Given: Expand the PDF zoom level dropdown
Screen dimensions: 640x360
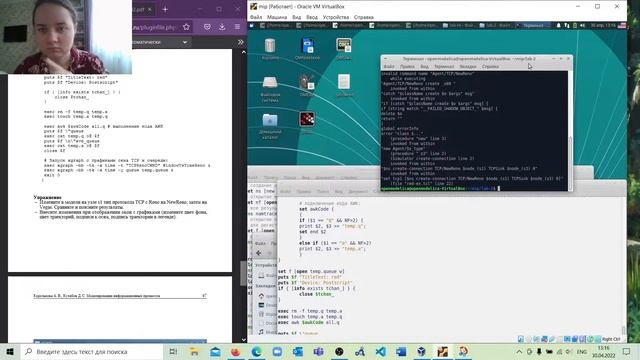Looking at the screenshot, I should click(x=185, y=42).
